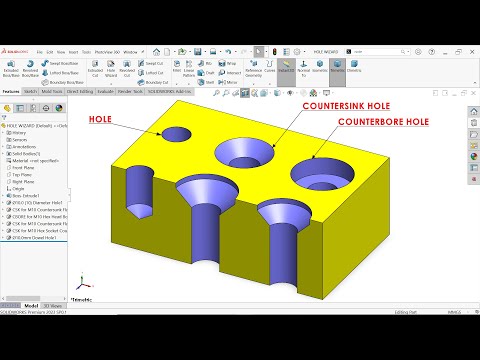
Task: Select the Fillet tool
Action: [x=177, y=67]
